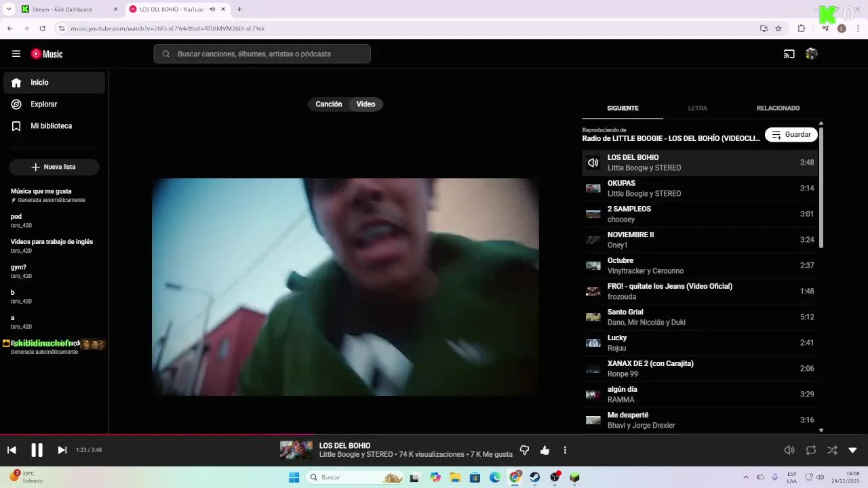Image resolution: width=868 pixels, height=488 pixels.
Task: Click now-playing LOS DEL BOHIO queue row
Action: point(700,163)
